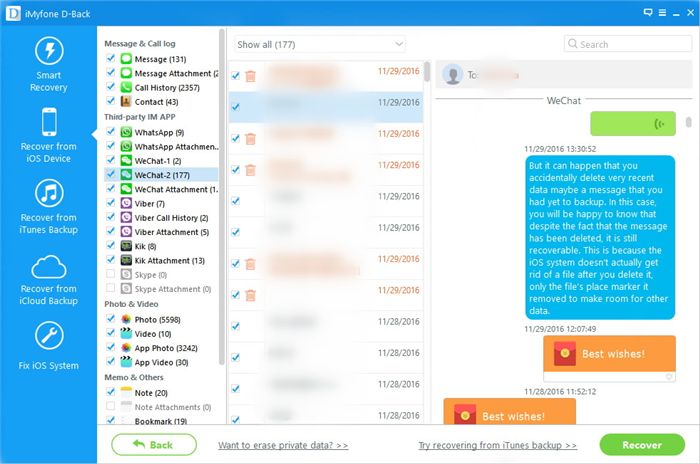Click the Viber (7) icon
This screenshot has width=700, height=464.
pyautogui.click(x=126, y=203)
